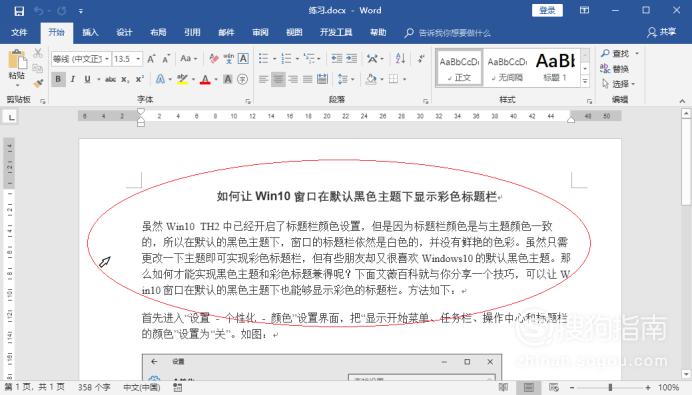Open the font size 13.5 dropdown
This screenshot has height=395, width=692.
coord(138,59)
